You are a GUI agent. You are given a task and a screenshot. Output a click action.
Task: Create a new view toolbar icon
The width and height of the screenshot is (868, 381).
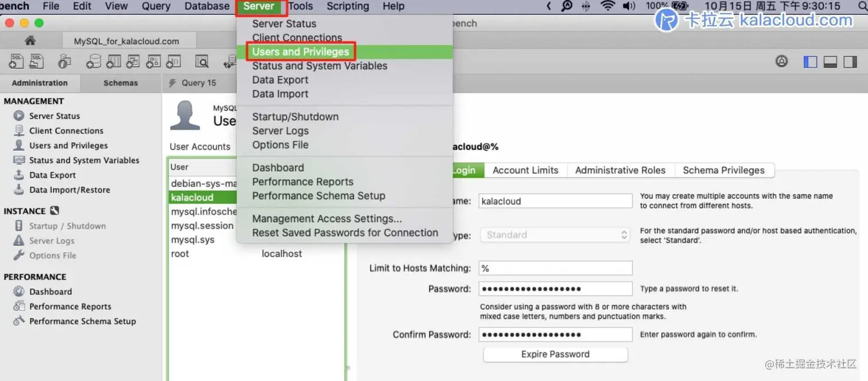click(133, 61)
